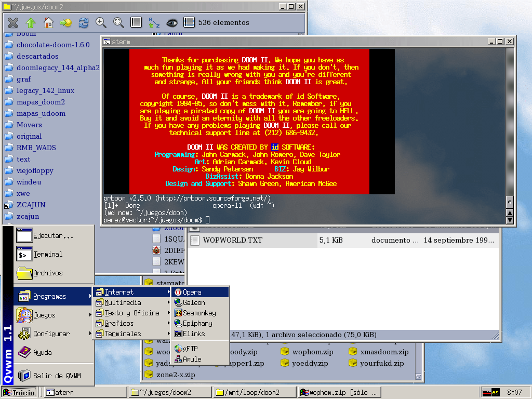This screenshot has width=532, height=399.
Task: Click the refresh icon in file manager toolbar
Action: 84,23
